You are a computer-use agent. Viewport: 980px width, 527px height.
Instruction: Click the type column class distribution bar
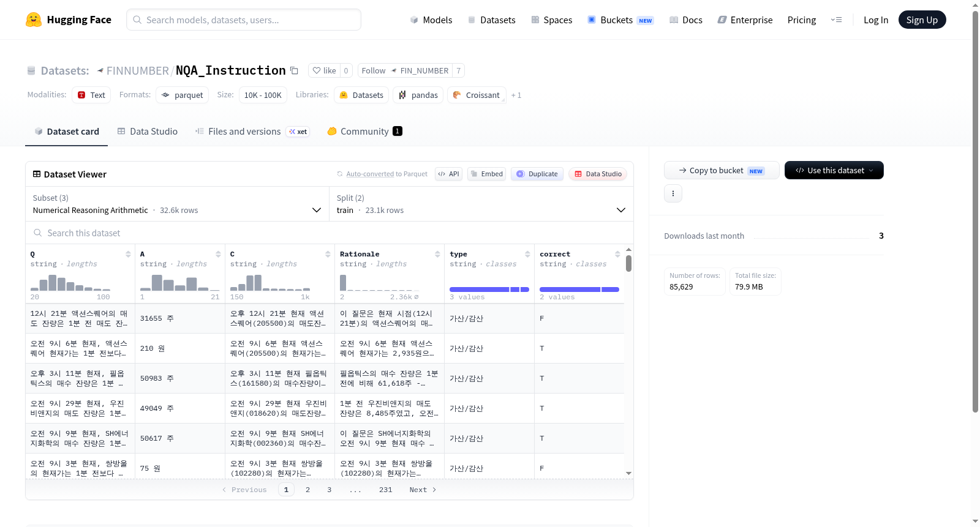pos(489,290)
